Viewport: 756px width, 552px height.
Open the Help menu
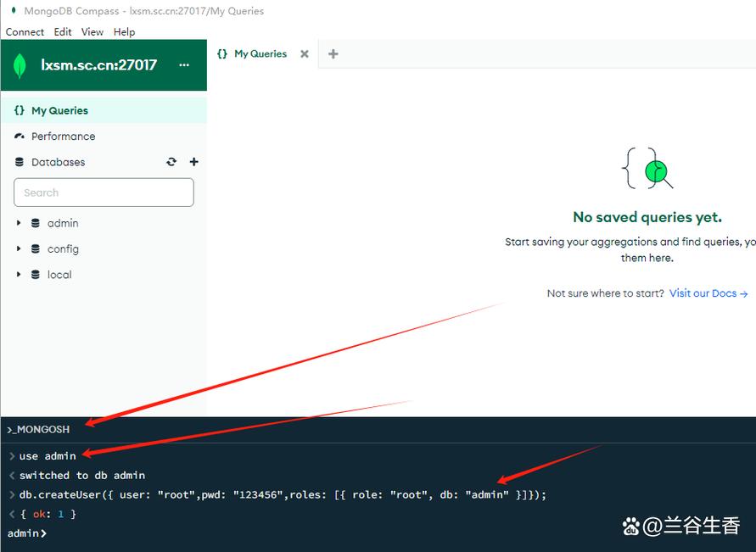(x=125, y=31)
